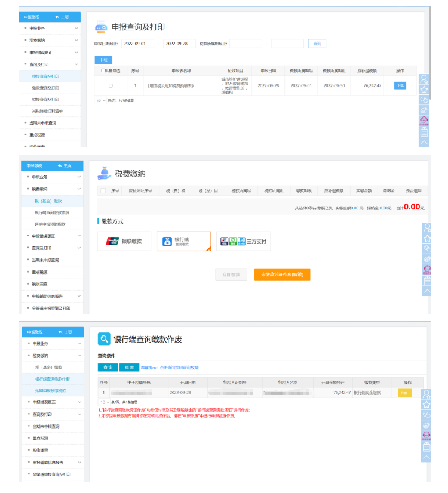This screenshot has width=448, height=493.
Task: Open 全渠道申报查询及打印 in the bottom panel sidebar
Action: pyautogui.click(x=53, y=474)
